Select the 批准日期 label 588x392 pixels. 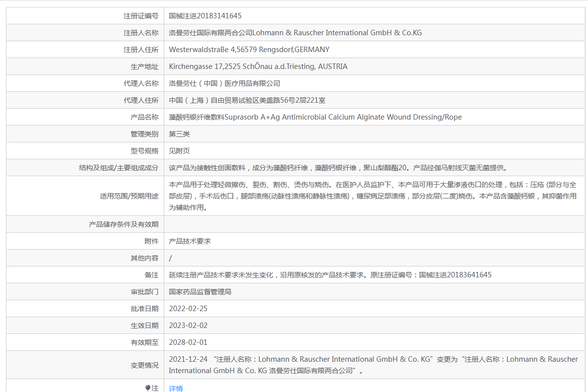coord(144,309)
